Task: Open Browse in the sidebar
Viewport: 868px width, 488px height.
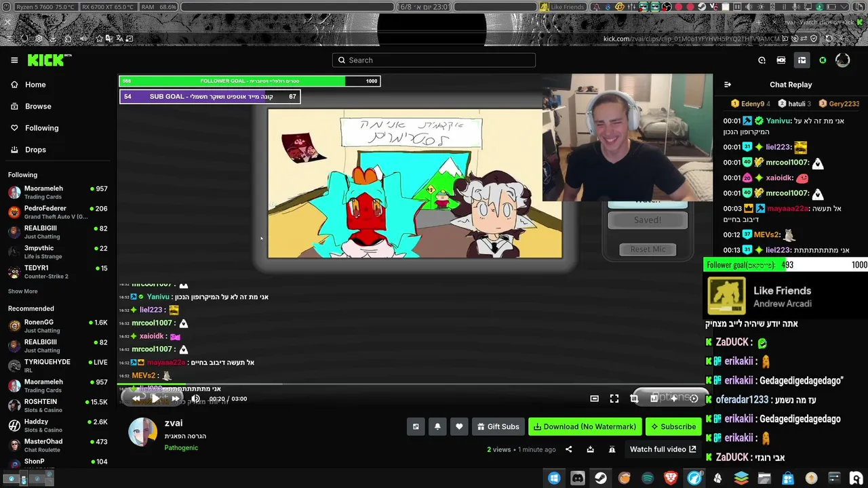Action: pos(38,106)
